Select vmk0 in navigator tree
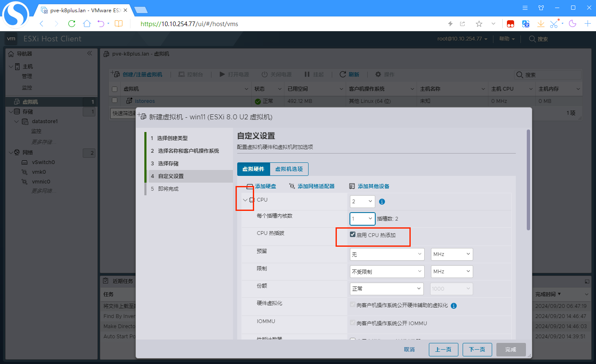Image resolution: width=596 pixels, height=364 pixels. [x=39, y=172]
